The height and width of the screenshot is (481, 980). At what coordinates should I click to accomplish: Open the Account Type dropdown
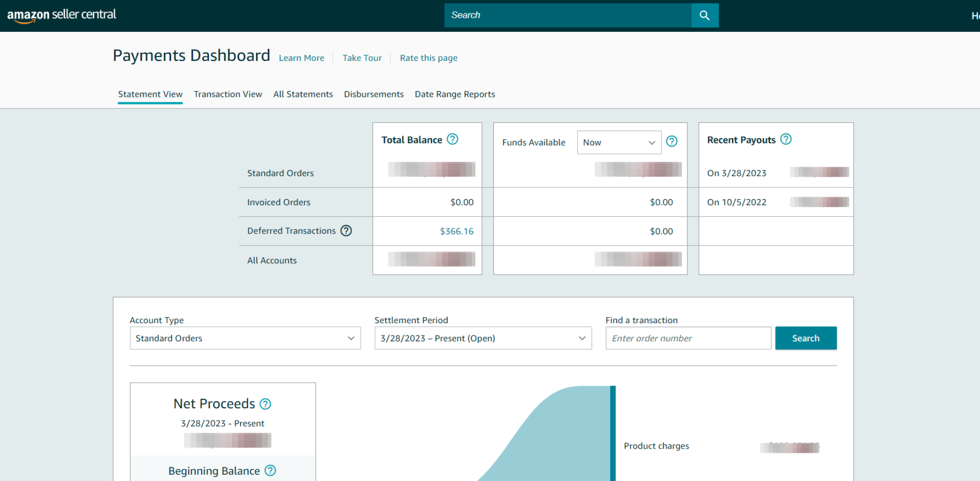pos(245,339)
